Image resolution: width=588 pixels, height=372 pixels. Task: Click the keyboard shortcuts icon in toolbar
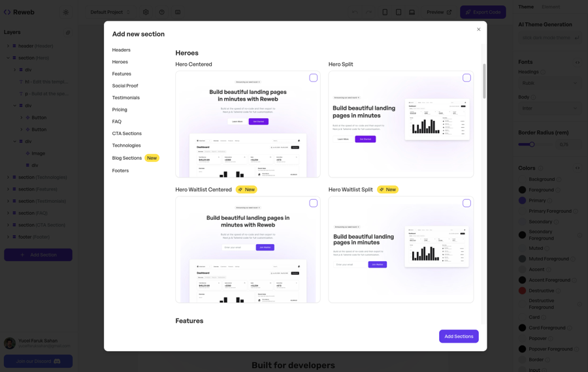pyautogui.click(x=178, y=12)
